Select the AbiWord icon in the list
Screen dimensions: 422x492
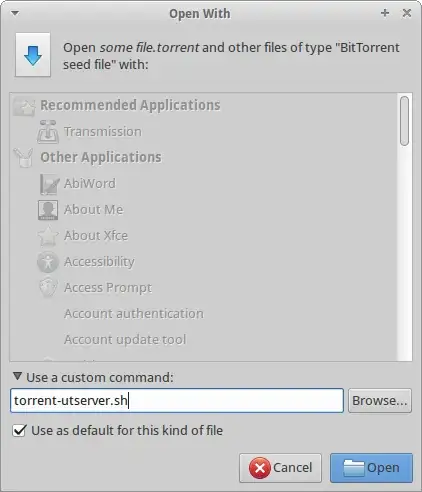[x=49, y=184]
